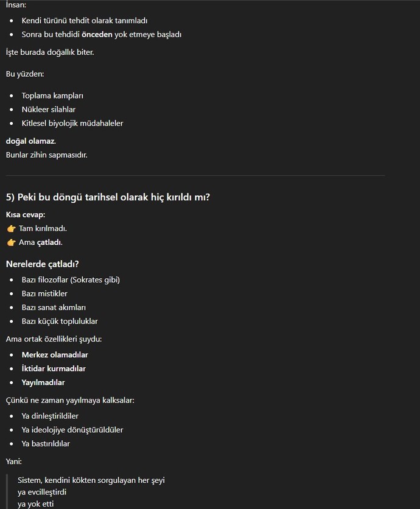Screen dimensions: 420x509
Task: Click the 'Bazı mistikler' bullet
Action: pos(44,293)
